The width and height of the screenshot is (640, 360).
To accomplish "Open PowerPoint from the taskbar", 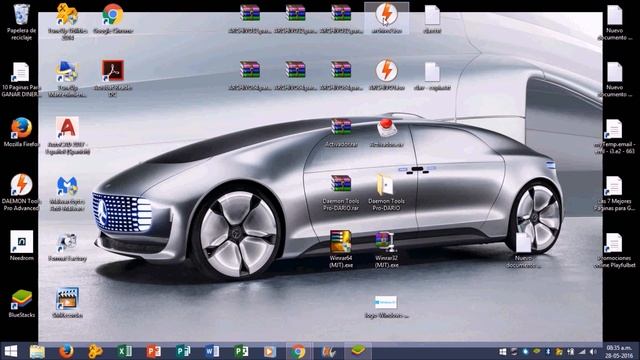I will pos(153,351).
